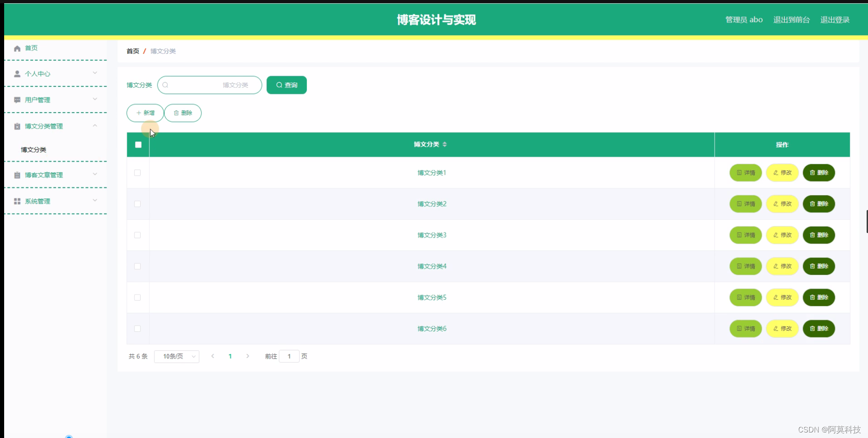Check the checkbox for 博文分类6 row
868x438 pixels.
pos(137,329)
